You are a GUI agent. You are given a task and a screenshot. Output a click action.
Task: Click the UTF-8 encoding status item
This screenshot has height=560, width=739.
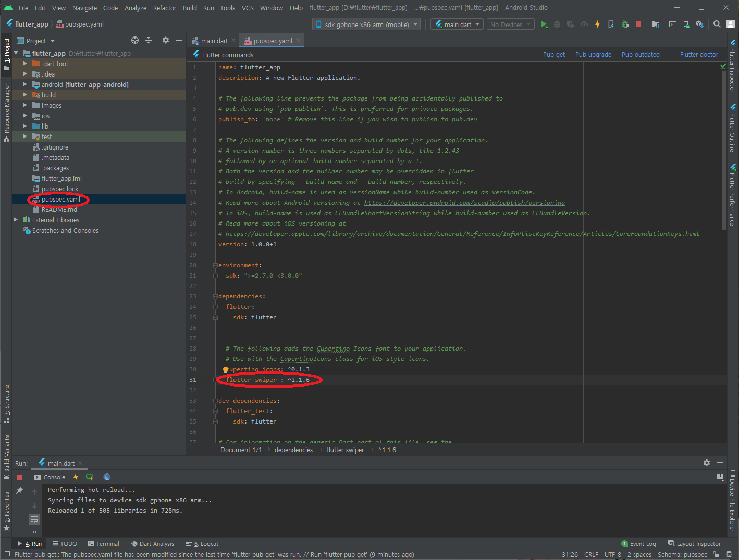(613, 555)
